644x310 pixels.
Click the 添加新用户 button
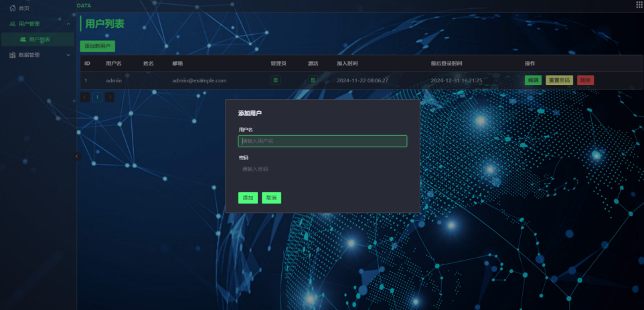[x=97, y=46]
